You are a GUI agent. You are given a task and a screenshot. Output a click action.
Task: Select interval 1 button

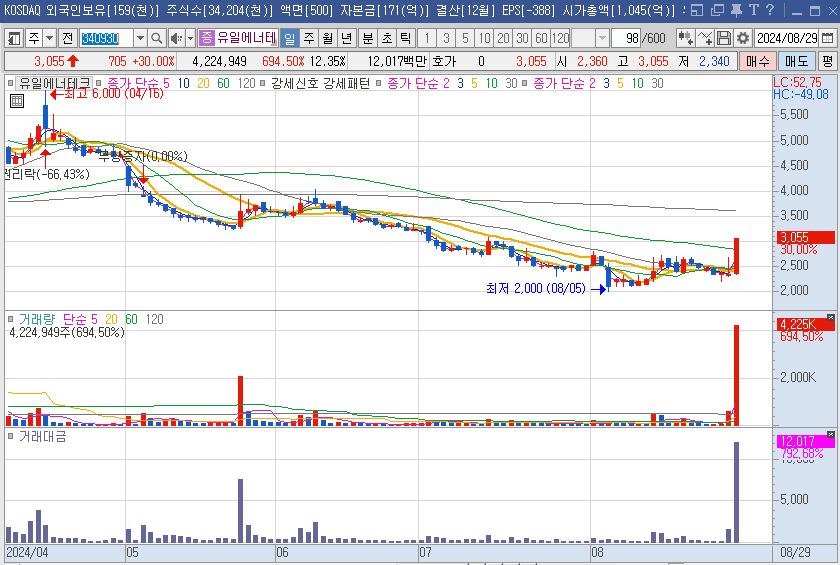(427, 38)
